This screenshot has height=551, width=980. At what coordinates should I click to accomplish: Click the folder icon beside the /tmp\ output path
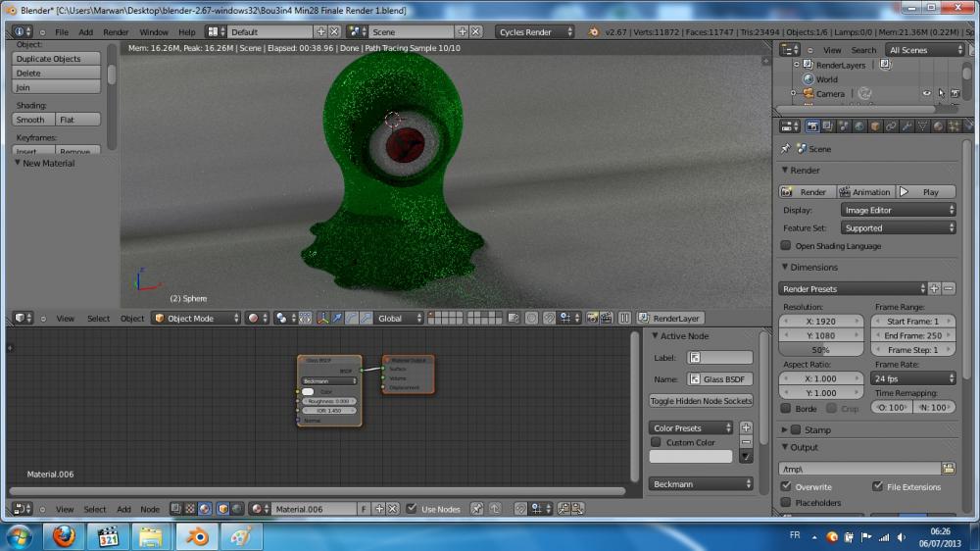tap(948, 469)
